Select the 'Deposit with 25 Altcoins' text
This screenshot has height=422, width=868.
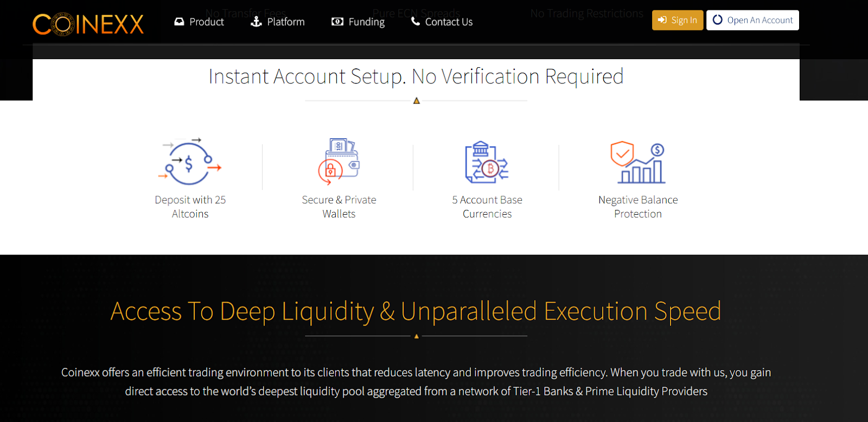click(190, 207)
